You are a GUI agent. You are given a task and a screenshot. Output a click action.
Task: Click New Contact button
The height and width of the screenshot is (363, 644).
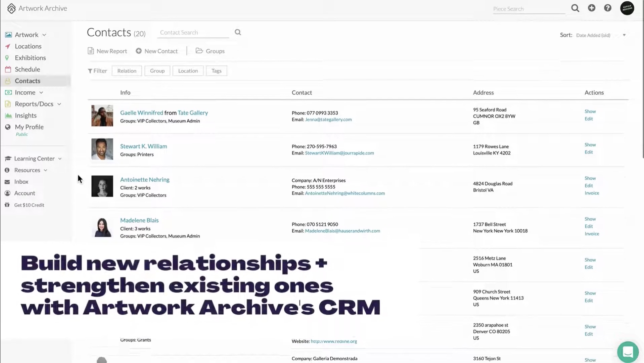[x=157, y=51]
